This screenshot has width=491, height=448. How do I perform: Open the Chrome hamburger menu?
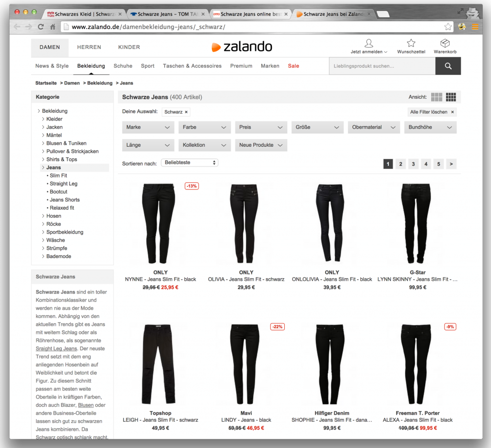475,27
